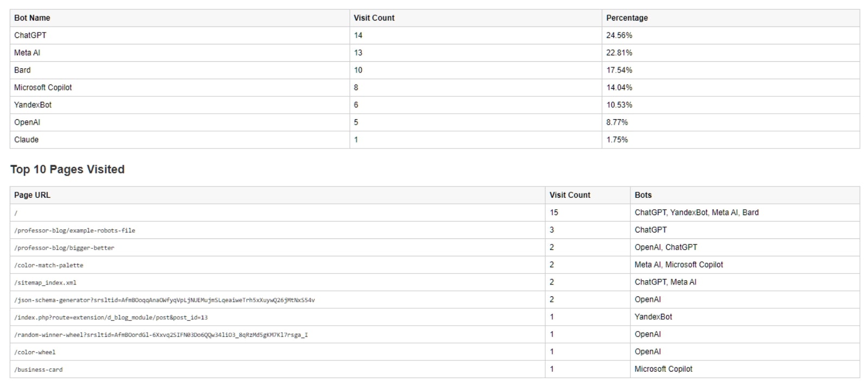The image size is (868, 382).
Task: Click the "/professor-blog/bigger-better" URL
Action: 65,248
